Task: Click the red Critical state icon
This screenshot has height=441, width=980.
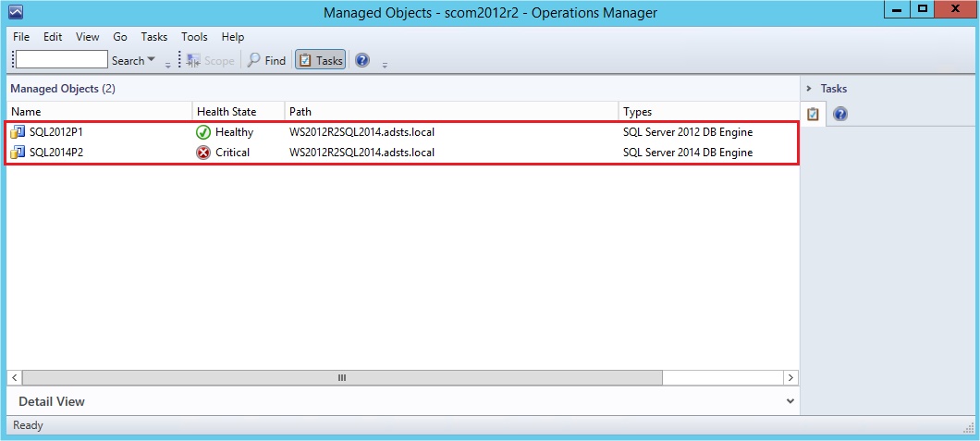Action: 203,153
